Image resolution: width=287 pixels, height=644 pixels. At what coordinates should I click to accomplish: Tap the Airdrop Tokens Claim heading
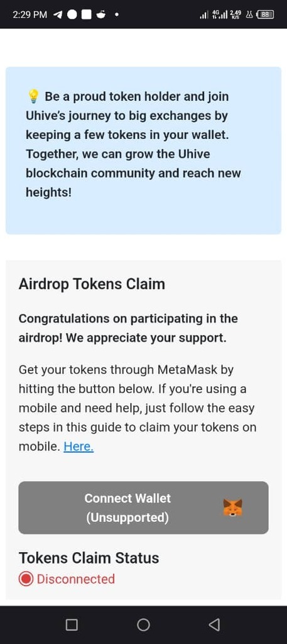pos(92,284)
